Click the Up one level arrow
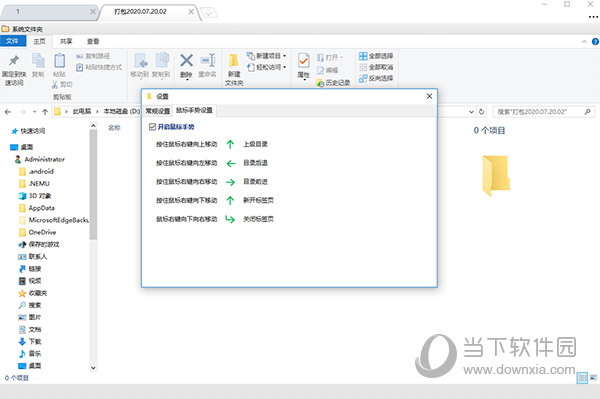 coord(45,112)
